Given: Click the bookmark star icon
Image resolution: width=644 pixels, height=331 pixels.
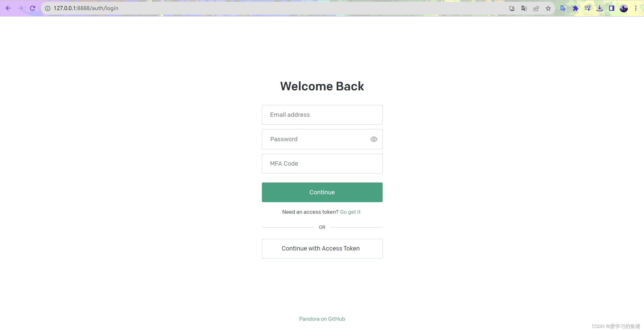Looking at the screenshot, I should coord(548,9).
